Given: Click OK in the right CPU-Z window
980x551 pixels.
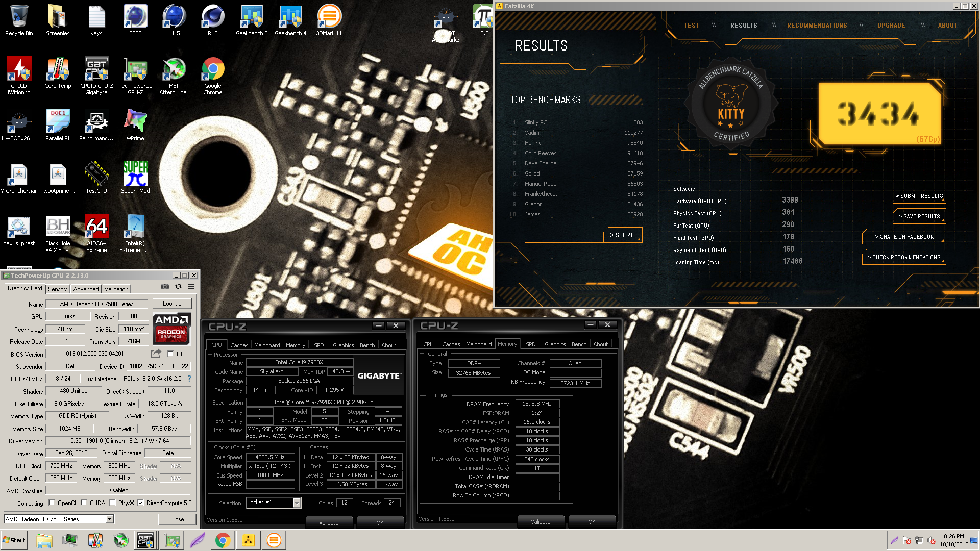Looking at the screenshot, I should coord(592,521).
